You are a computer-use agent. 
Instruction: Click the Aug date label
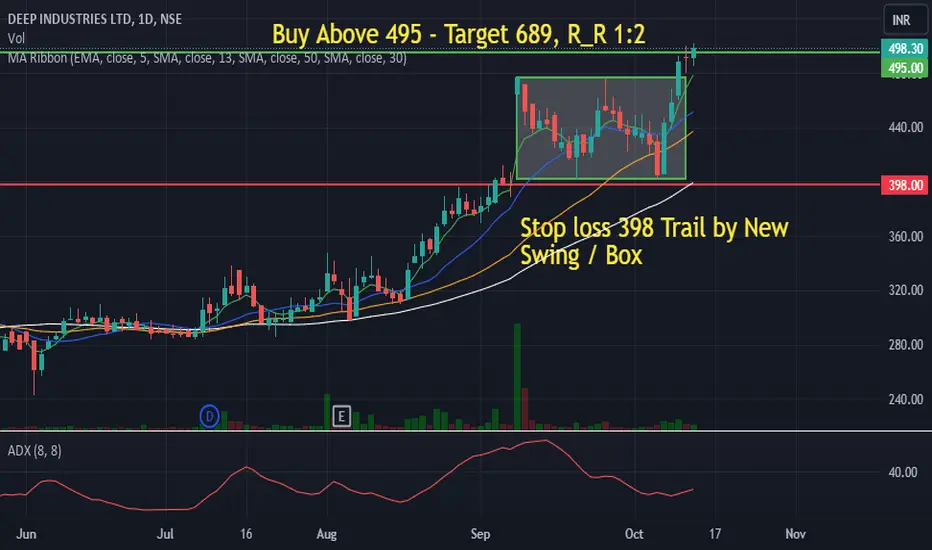[326, 534]
